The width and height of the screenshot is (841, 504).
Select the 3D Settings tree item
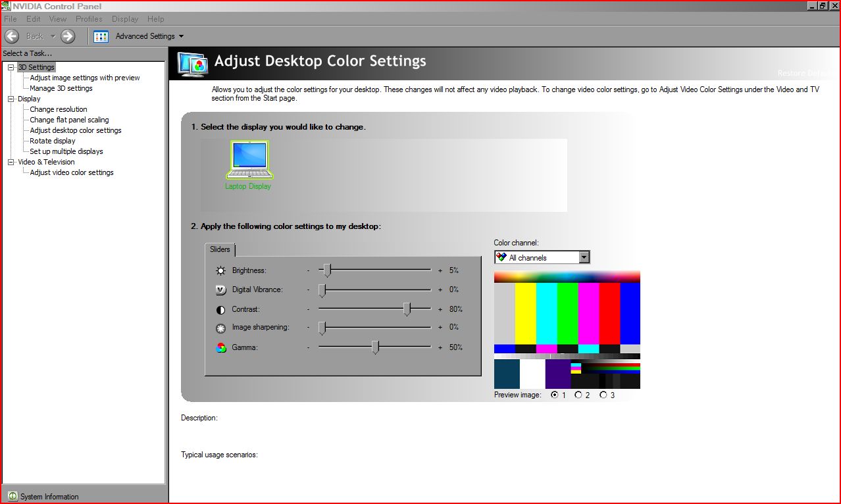point(36,67)
